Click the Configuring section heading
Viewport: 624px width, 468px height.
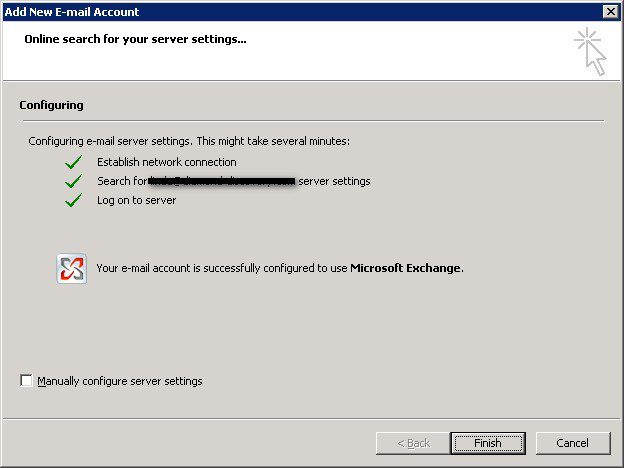point(51,105)
